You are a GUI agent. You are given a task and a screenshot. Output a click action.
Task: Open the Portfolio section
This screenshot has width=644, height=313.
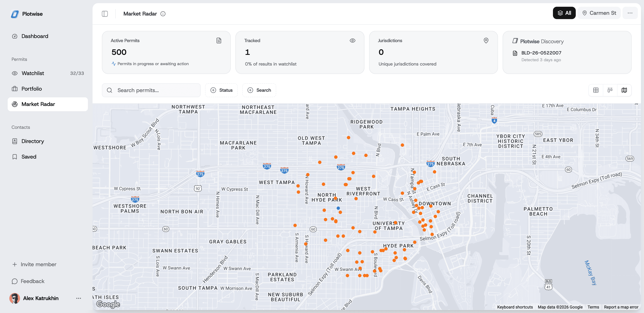click(x=31, y=89)
